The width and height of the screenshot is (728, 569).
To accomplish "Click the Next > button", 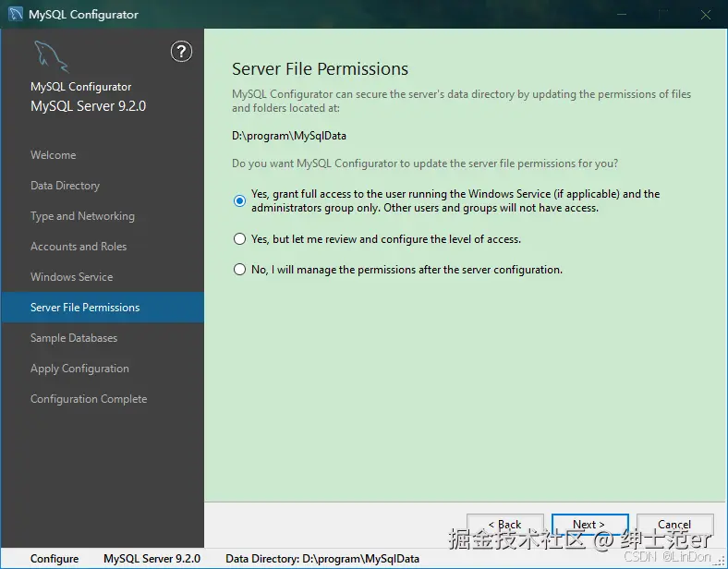I will pyautogui.click(x=589, y=525).
